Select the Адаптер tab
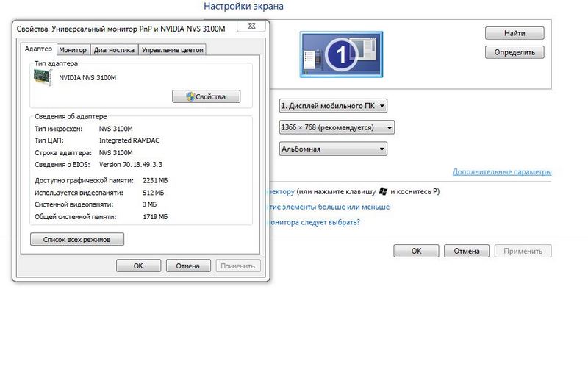This screenshot has height=370, width=588. 38,49
